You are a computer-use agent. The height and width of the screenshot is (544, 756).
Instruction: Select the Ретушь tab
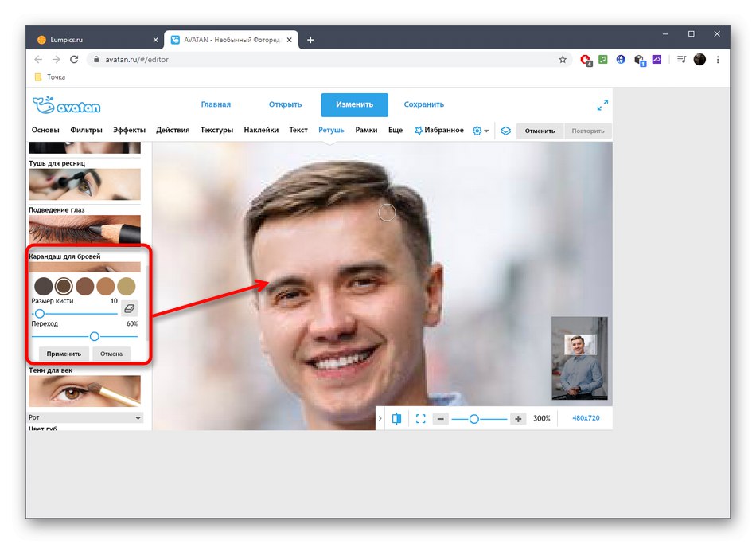(331, 130)
